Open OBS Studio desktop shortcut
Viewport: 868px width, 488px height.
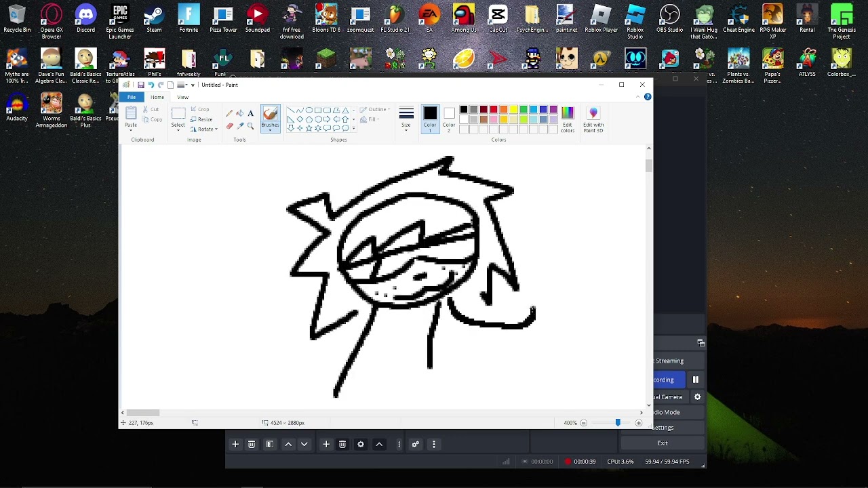(x=670, y=19)
